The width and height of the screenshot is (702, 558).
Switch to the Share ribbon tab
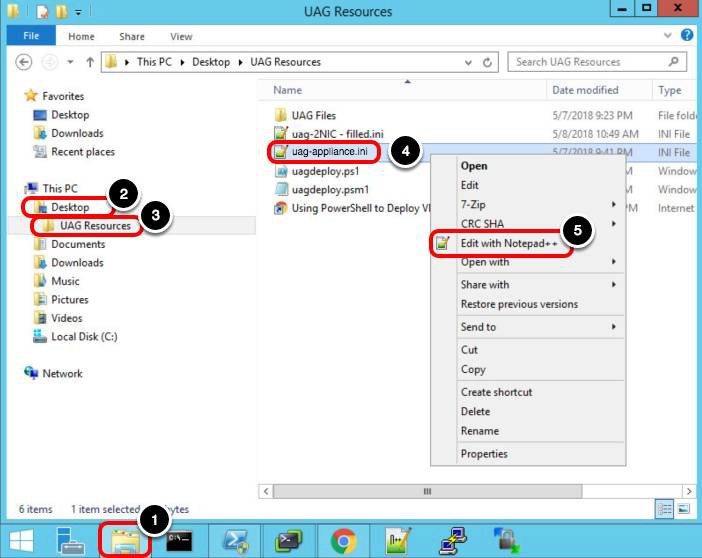132,36
